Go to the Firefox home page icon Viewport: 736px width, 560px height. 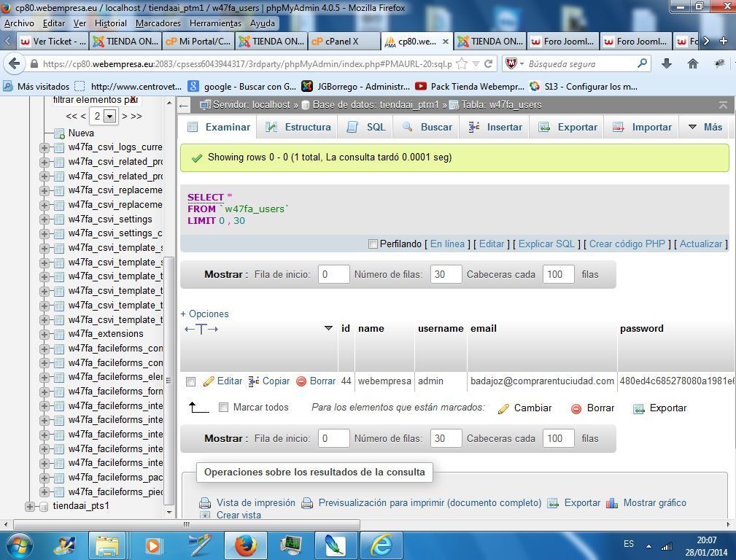(x=693, y=63)
